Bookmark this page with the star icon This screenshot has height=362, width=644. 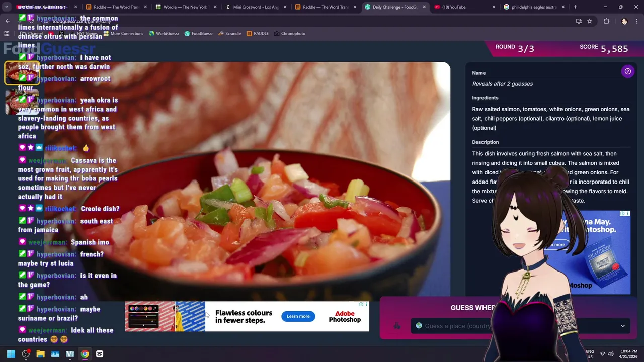click(x=590, y=21)
